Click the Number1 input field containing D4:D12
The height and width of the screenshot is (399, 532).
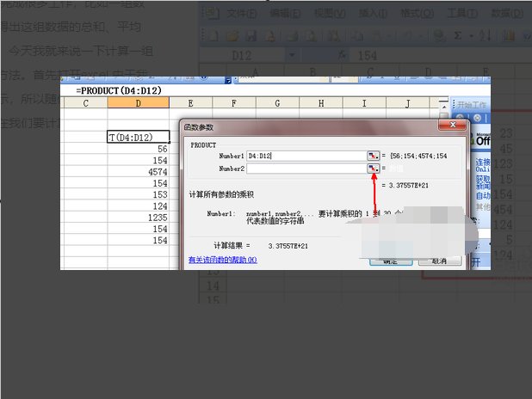tap(306, 156)
